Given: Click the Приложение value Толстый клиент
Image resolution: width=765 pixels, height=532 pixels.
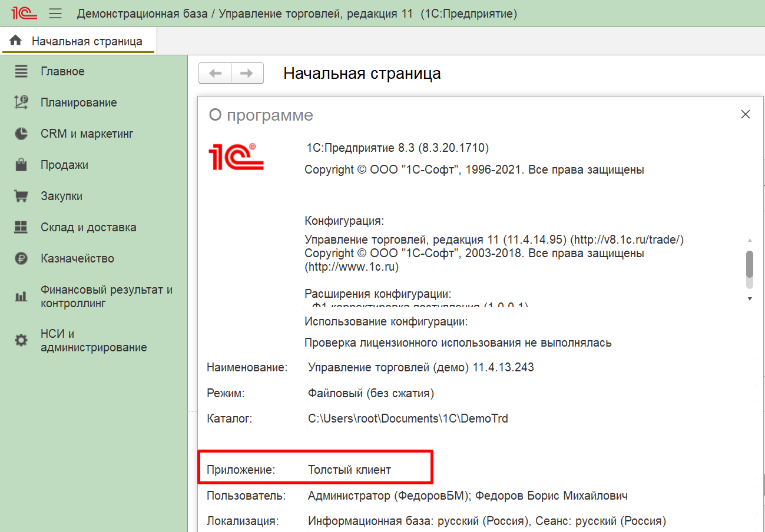Looking at the screenshot, I should (349, 470).
